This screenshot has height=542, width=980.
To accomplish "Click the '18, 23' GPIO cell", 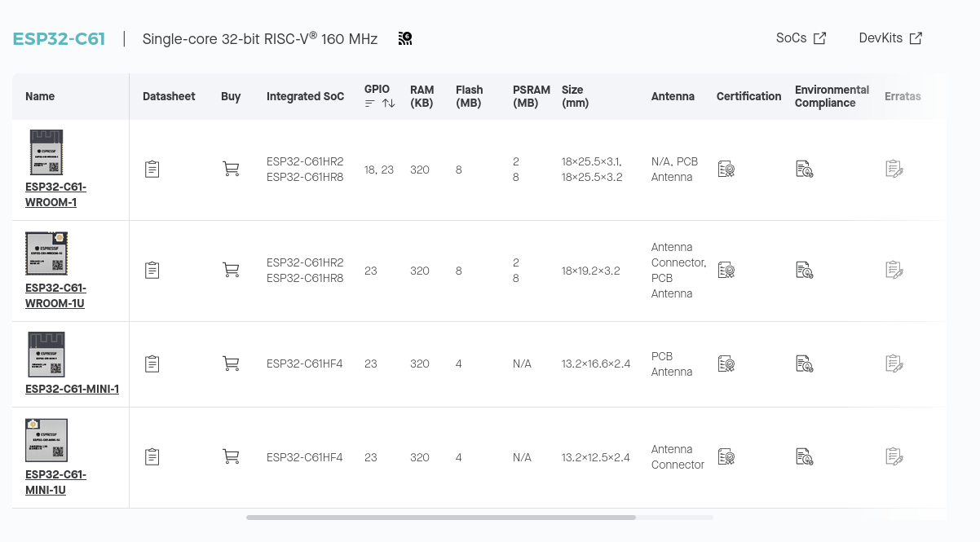I will [379, 170].
